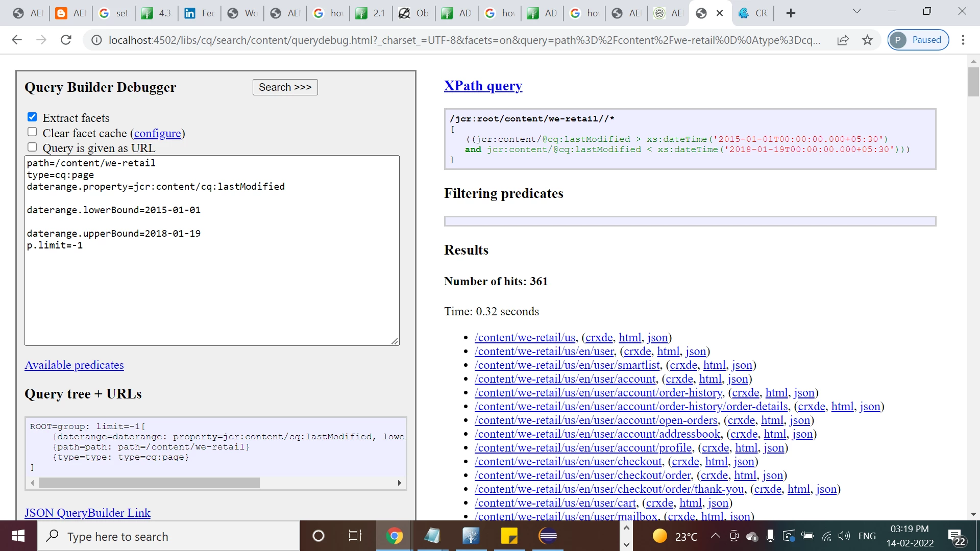This screenshot has height=551, width=980.
Task: Open Windows Start menu
Action: 18,536
